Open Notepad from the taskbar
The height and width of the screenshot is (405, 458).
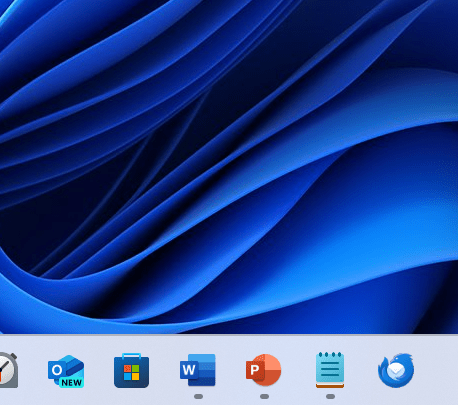coord(330,370)
